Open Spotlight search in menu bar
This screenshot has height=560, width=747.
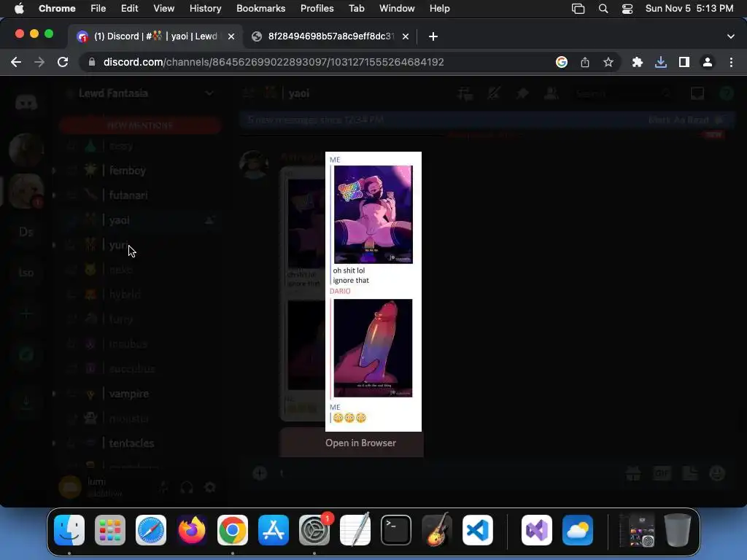point(603,9)
